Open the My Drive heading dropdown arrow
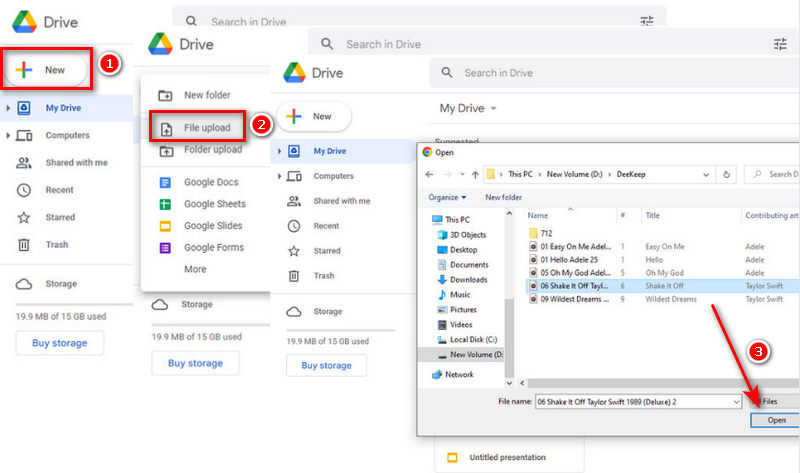 coord(493,108)
